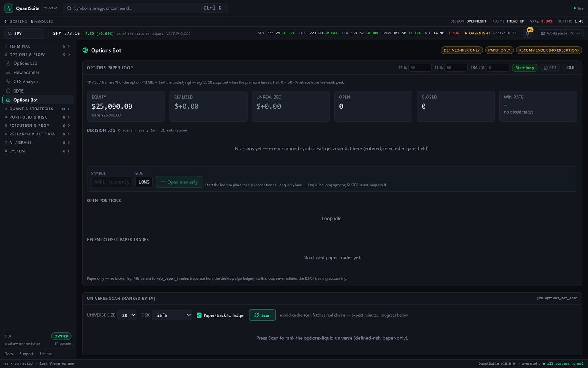Open the Options Lab screen

point(38,63)
